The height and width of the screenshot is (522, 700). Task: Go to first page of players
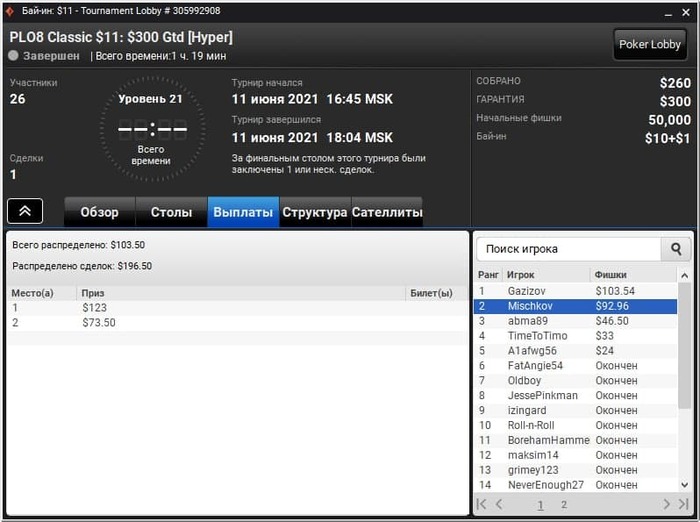(482, 505)
